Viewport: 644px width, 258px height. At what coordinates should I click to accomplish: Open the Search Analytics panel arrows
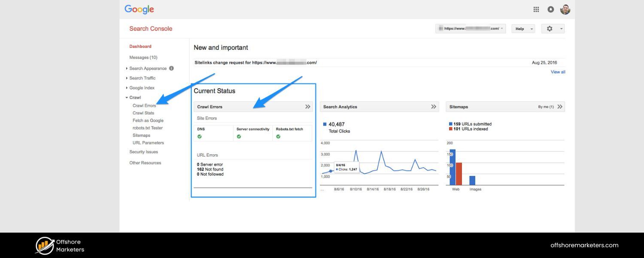pyautogui.click(x=433, y=106)
